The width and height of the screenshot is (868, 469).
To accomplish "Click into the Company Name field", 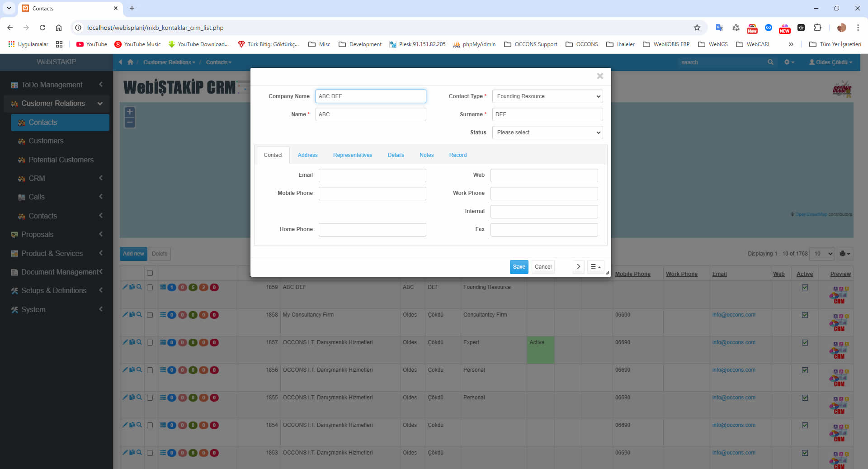I will coord(371,96).
